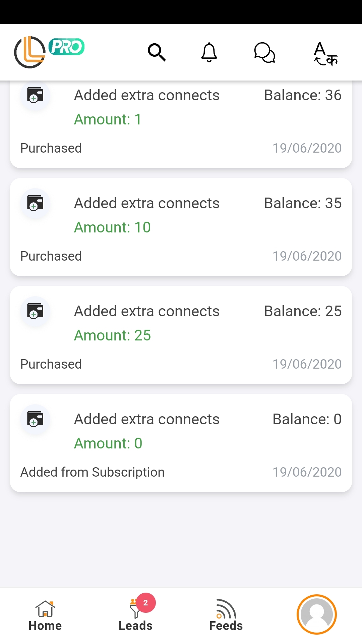Click wallet icon on Balance 25 card

pyautogui.click(x=35, y=311)
